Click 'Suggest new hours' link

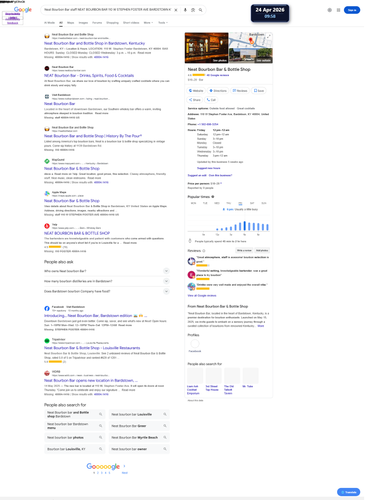click(x=208, y=168)
